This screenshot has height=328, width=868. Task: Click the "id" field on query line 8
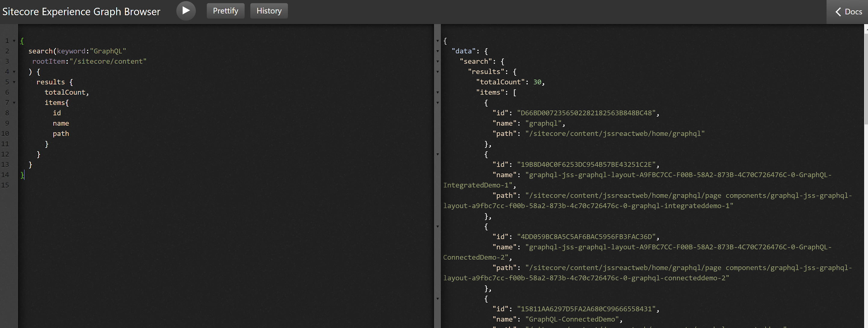[57, 113]
